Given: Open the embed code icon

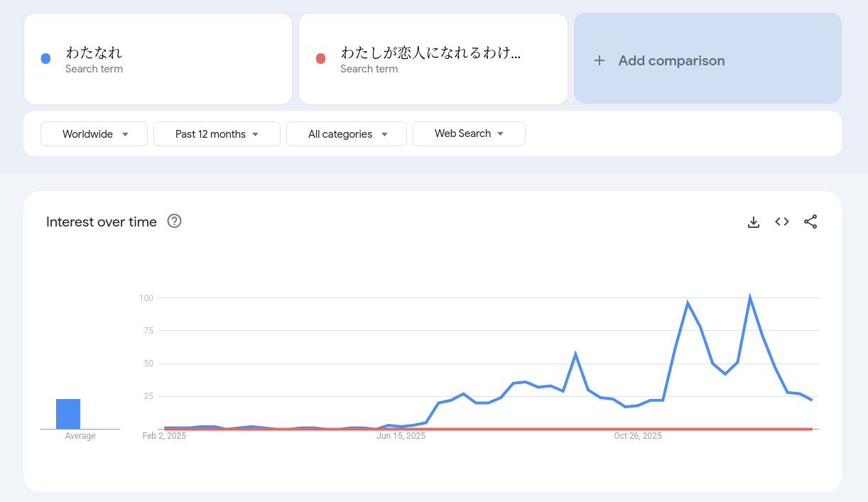Looking at the screenshot, I should tap(782, 222).
